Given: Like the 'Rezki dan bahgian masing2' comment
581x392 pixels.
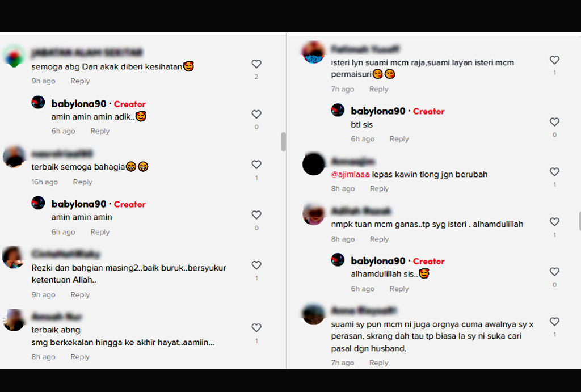Looking at the screenshot, I should [x=256, y=265].
